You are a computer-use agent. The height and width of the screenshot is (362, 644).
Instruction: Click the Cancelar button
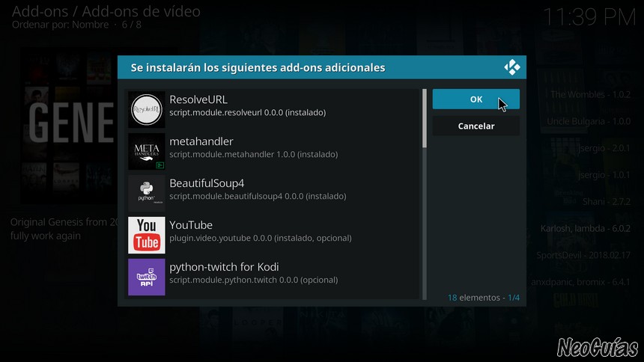coord(476,126)
